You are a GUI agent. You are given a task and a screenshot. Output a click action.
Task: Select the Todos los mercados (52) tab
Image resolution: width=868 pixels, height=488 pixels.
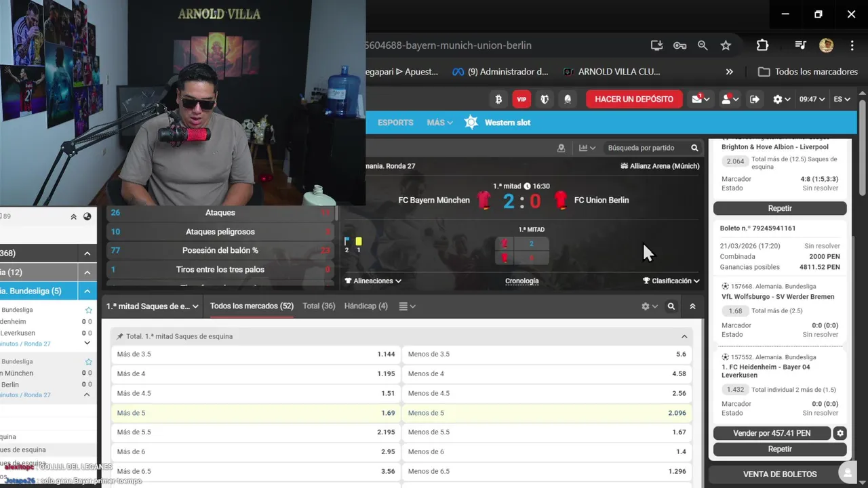(x=252, y=306)
